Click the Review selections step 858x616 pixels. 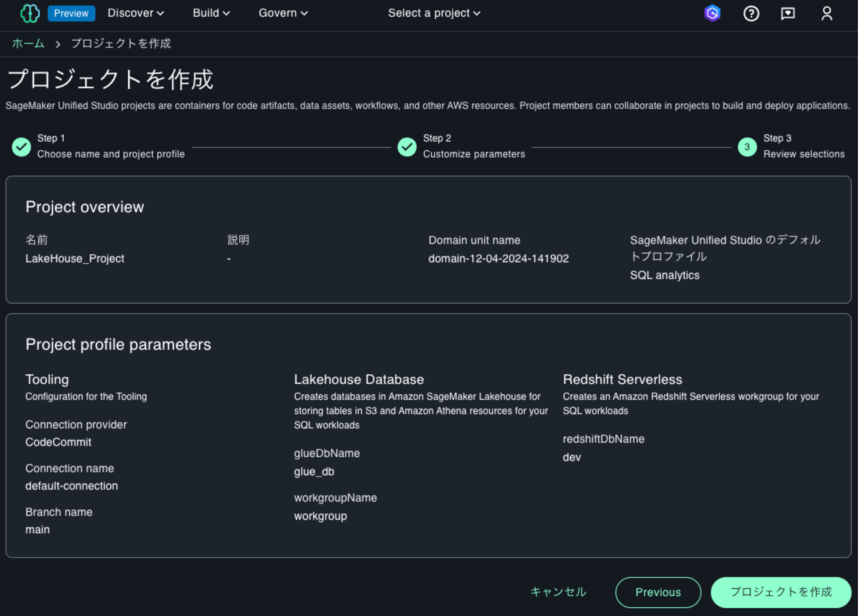804,154
